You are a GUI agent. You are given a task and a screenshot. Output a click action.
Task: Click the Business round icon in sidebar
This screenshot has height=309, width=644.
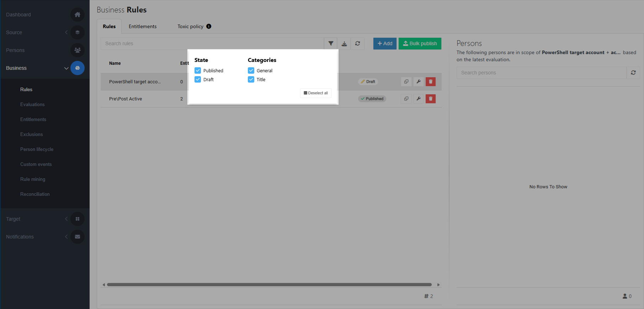point(78,68)
